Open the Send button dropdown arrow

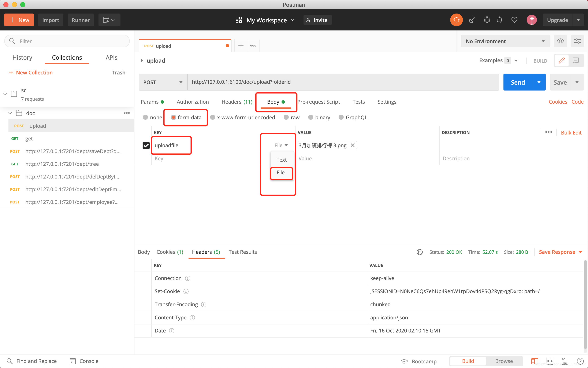[539, 82]
